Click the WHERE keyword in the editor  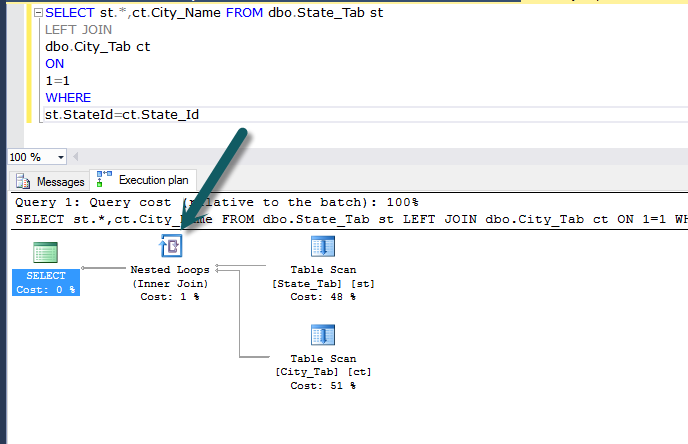[68, 97]
